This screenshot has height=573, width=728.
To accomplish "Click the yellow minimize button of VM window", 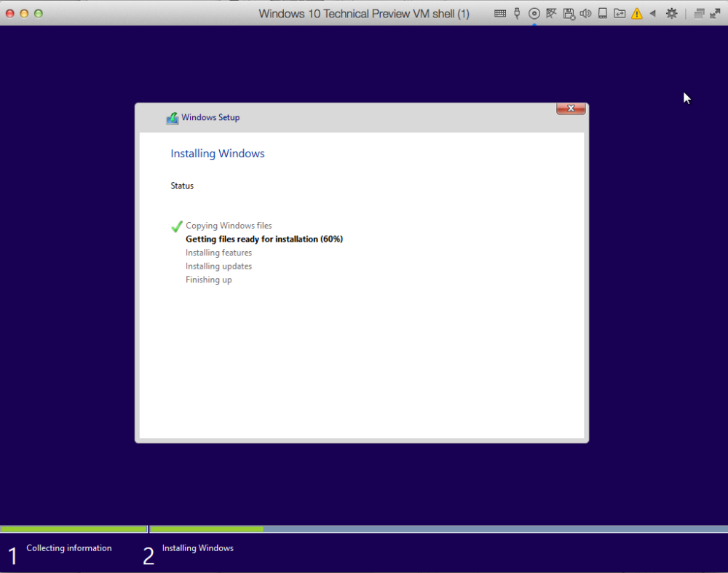I will [24, 13].
